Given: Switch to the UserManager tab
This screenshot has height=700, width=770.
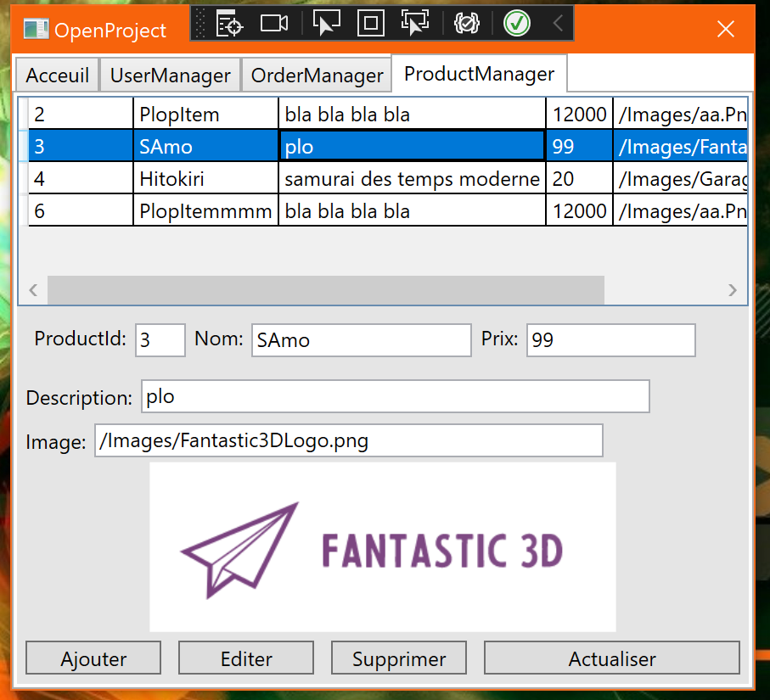Looking at the screenshot, I should pyautogui.click(x=170, y=75).
